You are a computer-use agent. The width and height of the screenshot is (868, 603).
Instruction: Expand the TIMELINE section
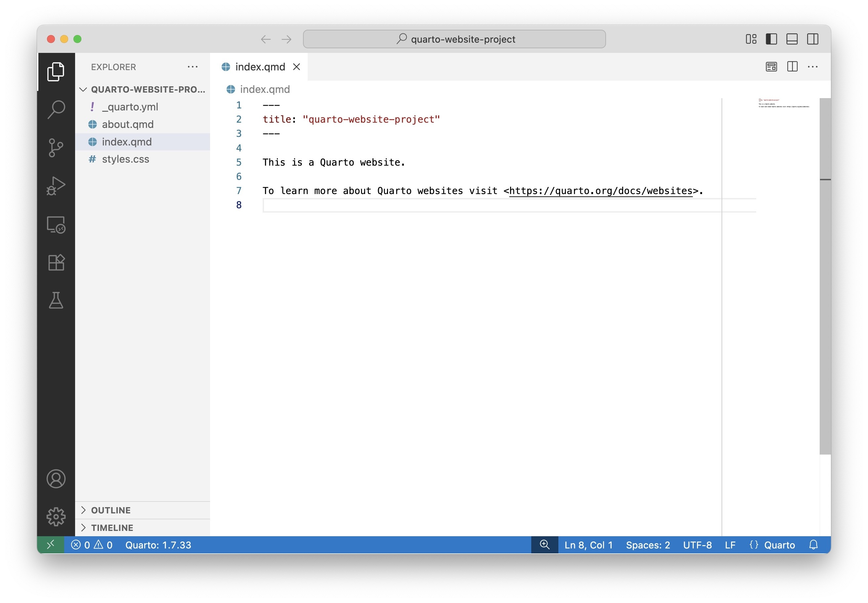click(112, 527)
